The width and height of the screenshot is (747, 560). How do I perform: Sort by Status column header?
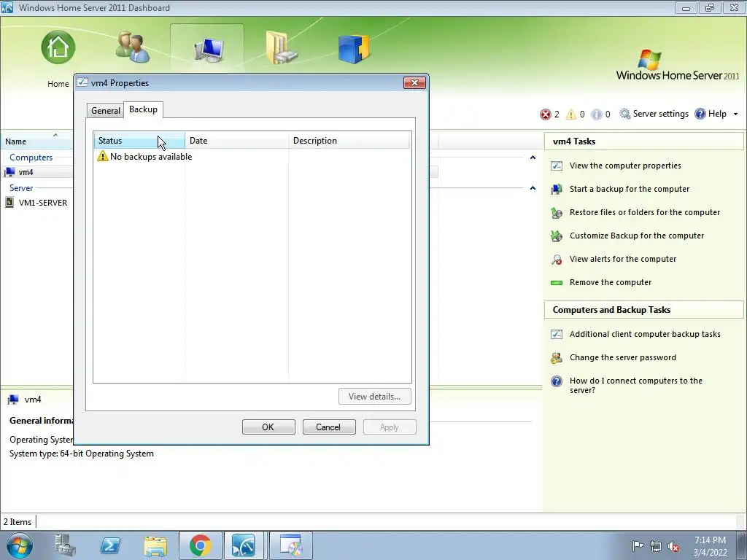pyautogui.click(x=139, y=141)
